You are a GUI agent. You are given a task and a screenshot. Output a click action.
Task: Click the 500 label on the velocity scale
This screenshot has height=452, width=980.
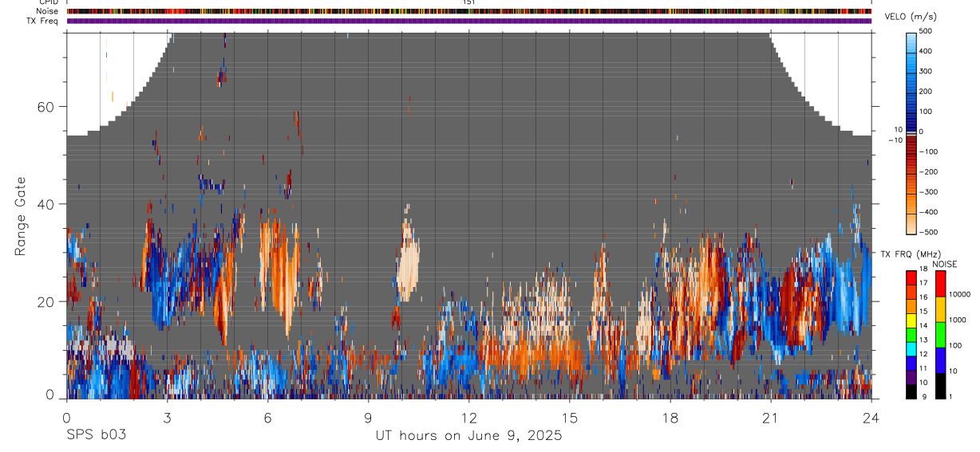coord(926,31)
